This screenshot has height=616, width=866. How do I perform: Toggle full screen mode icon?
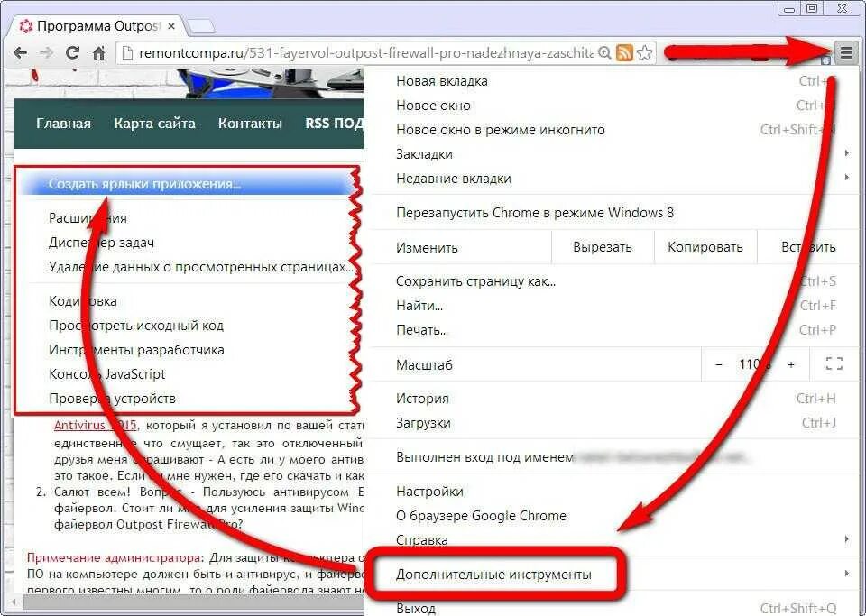(834, 363)
